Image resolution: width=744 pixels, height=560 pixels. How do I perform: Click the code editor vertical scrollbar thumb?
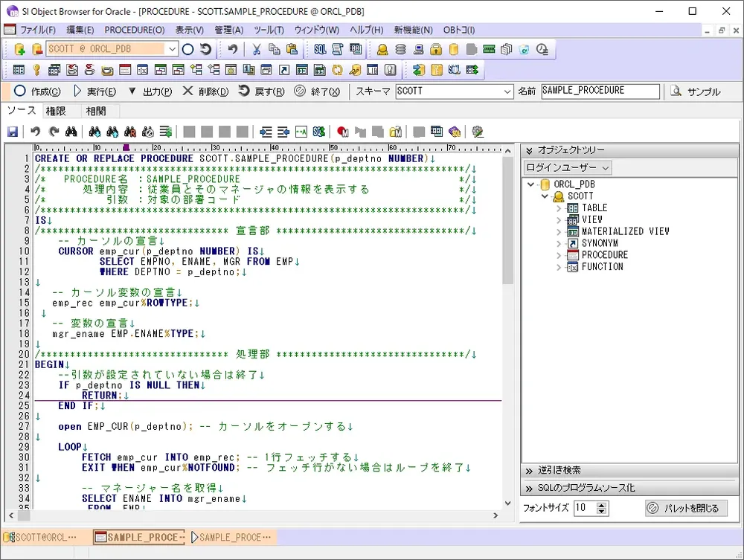click(507, 219)
